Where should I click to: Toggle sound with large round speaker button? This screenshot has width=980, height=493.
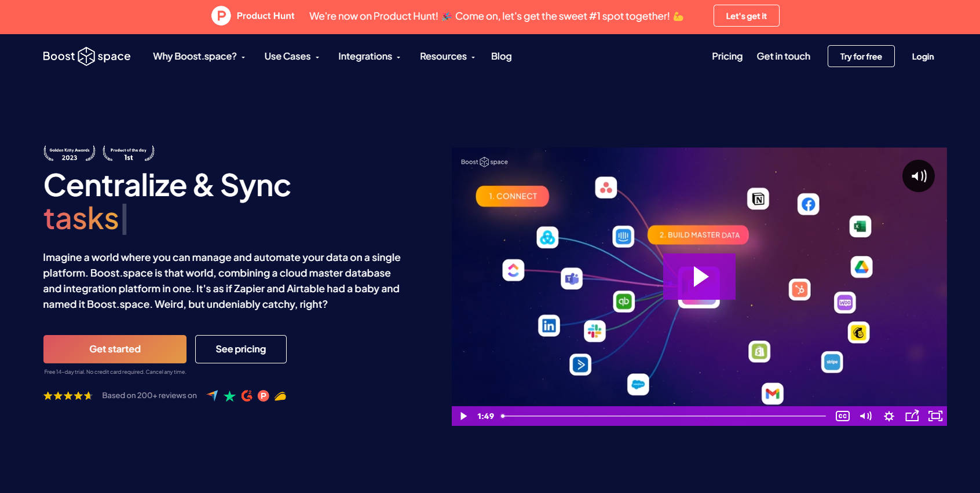point(919,176)
